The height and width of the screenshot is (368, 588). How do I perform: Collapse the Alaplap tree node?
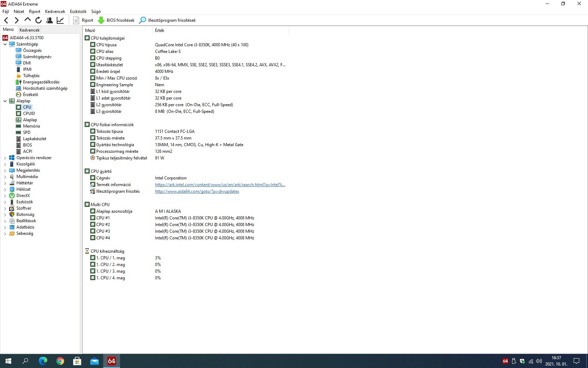(5, 101)
